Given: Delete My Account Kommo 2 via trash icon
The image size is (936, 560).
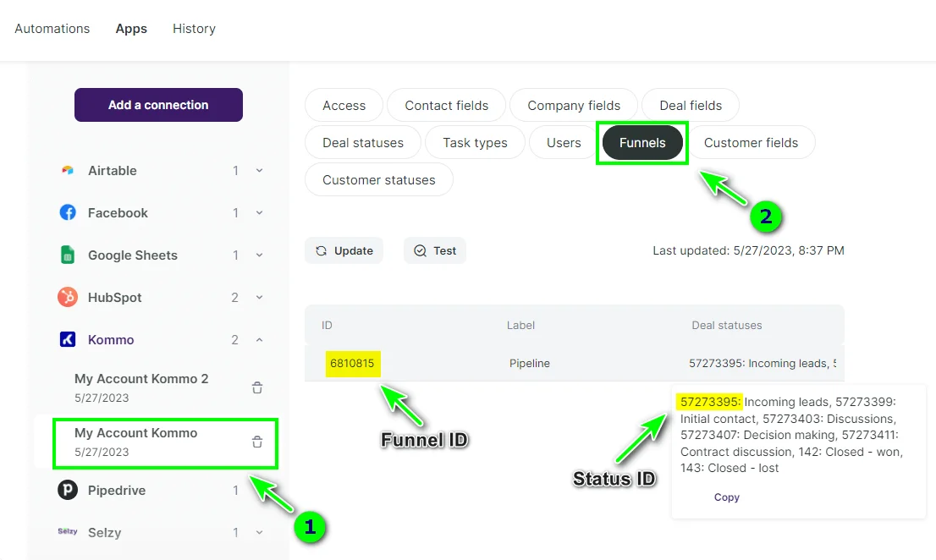Looking at the screenshot, I should [x=256, y=387].
